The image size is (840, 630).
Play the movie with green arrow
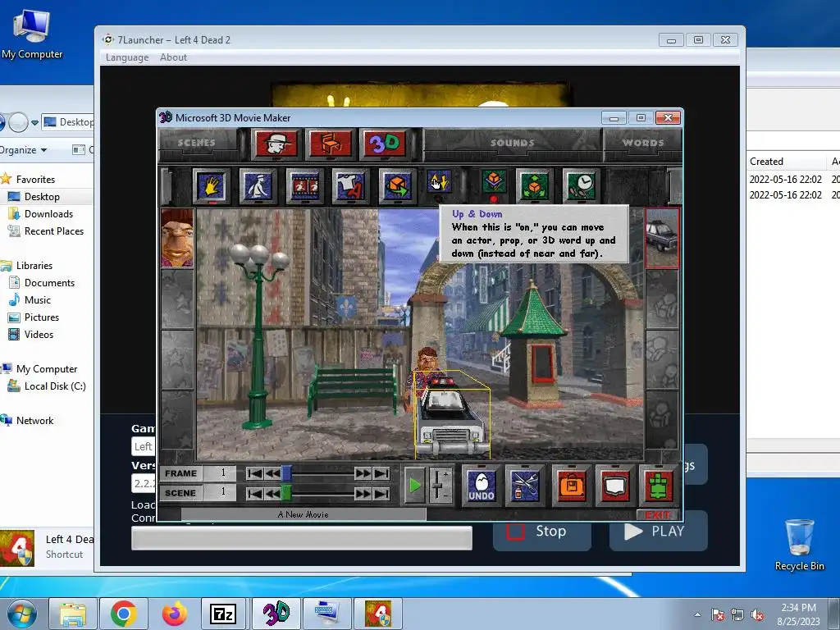pos(414,486)
